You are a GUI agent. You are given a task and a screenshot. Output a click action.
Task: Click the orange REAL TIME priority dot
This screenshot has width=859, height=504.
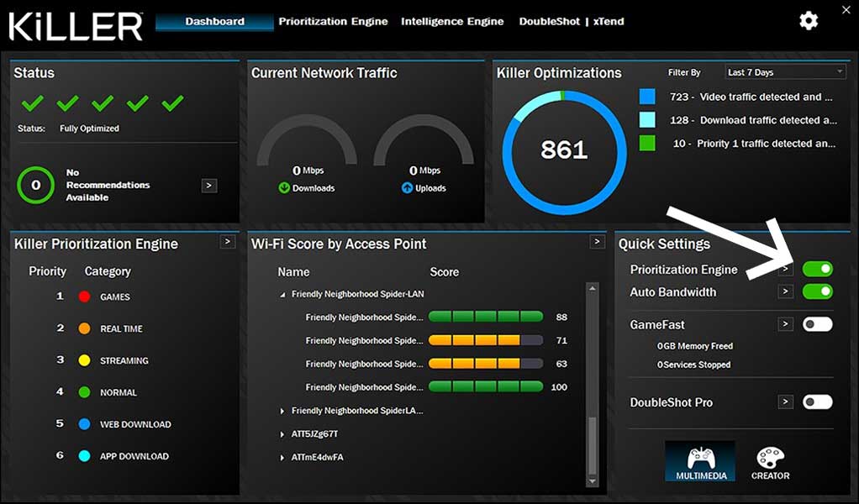coord(84,328)
